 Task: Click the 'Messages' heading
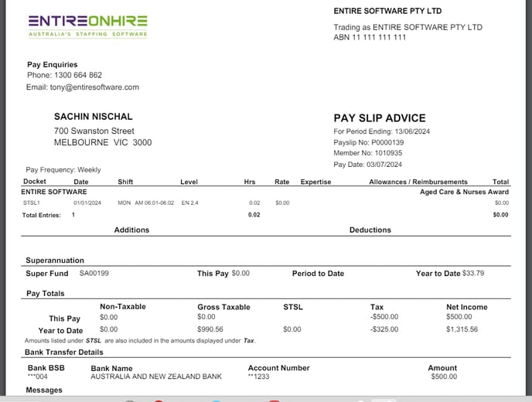tap(44, 390)
